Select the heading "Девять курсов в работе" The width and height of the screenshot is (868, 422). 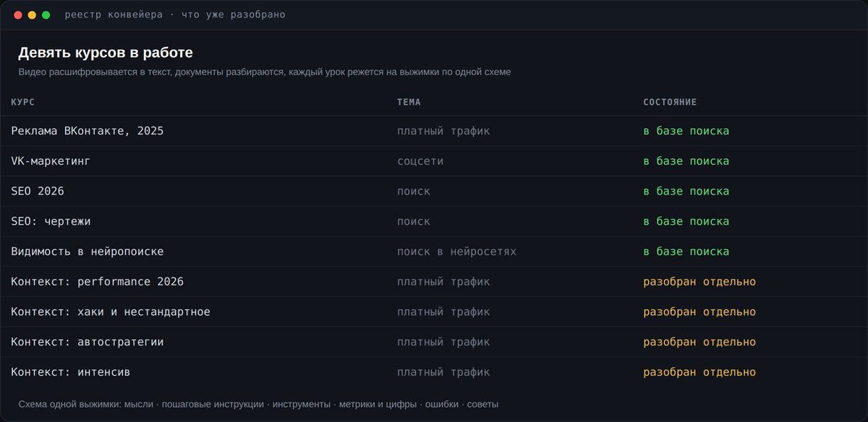106,53
